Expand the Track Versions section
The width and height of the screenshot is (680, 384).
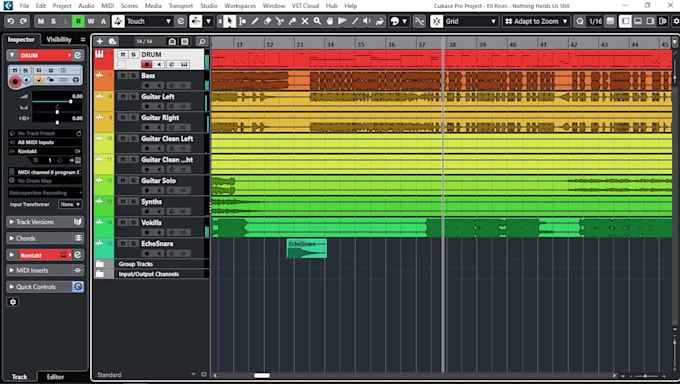click(x=45, y=222)
